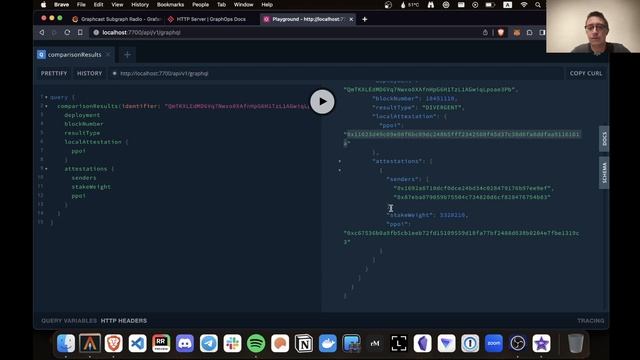Toggle the browser sidebar panel
Image resolution: width=640 pixels, height=360 pixels.
click(x=542, y=32)
